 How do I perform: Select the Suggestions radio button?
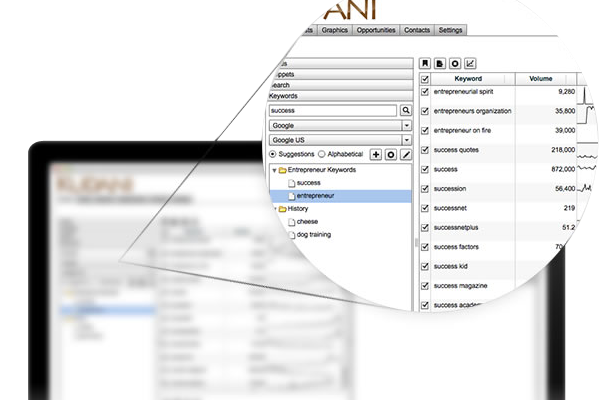point(273,154)
